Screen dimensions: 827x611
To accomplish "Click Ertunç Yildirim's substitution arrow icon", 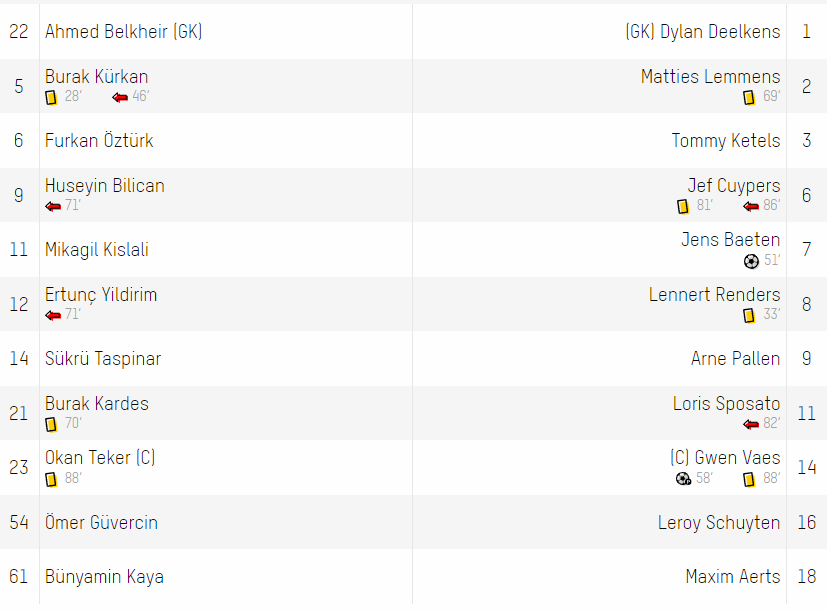I will [x=53, y=316].
